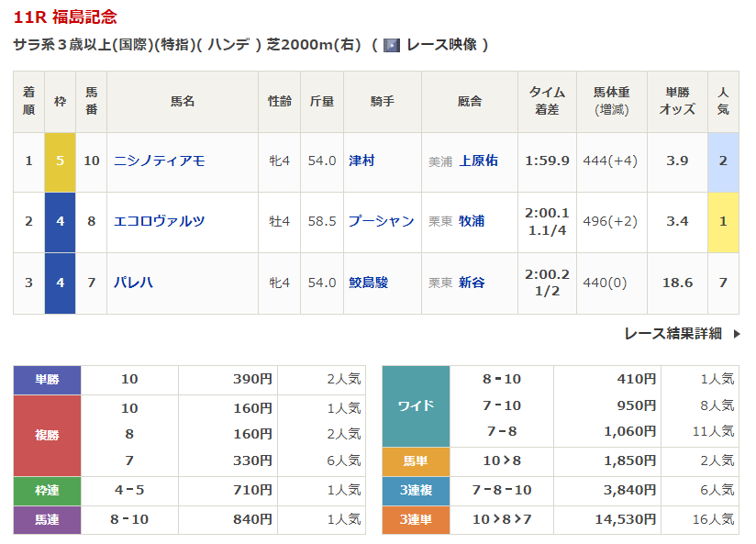Select the horse name パレハ
The image size is (756, 544).
coord(133,283)
